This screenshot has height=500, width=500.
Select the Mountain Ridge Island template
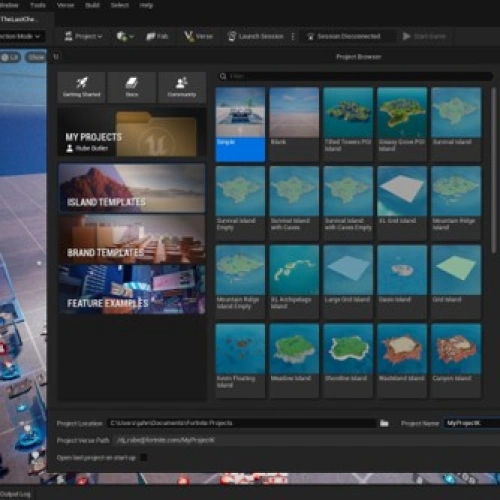click(456, 203)
